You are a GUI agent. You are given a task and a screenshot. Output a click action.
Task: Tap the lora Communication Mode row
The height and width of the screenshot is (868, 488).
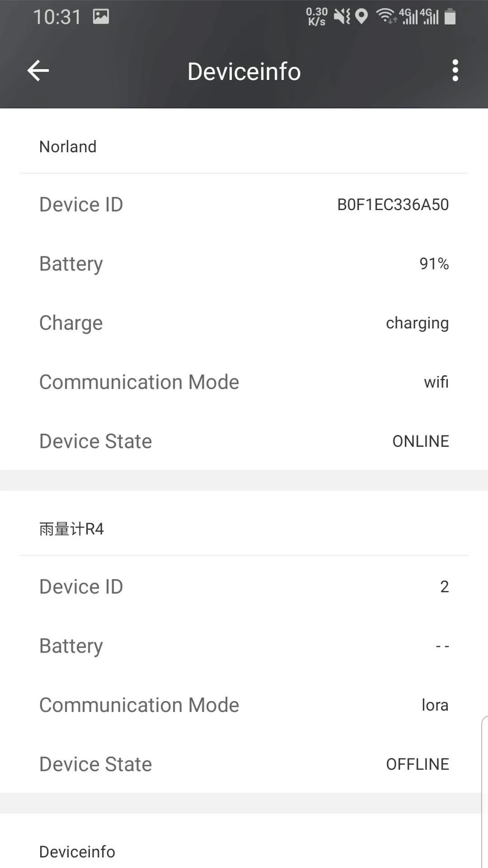click(244, 705)
